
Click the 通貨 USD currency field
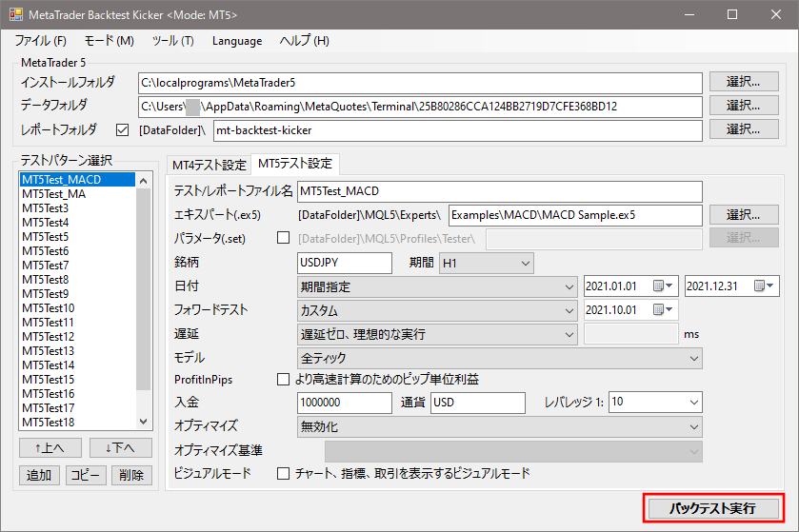click(477, 403)
